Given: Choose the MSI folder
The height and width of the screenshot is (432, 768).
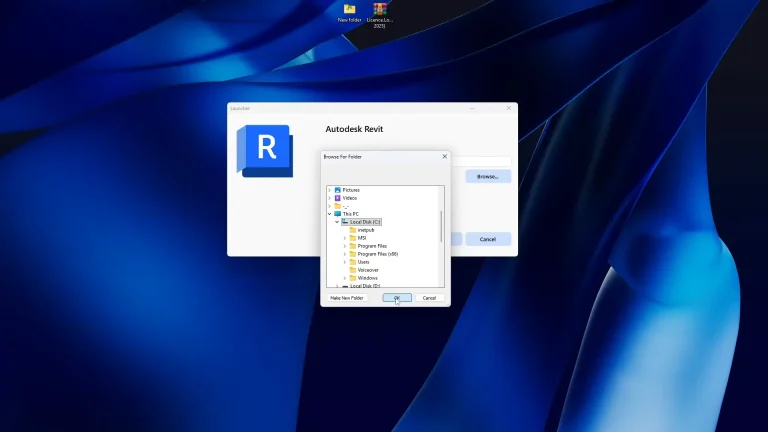Looking at the screenshot, I should [x=361, y=238].
